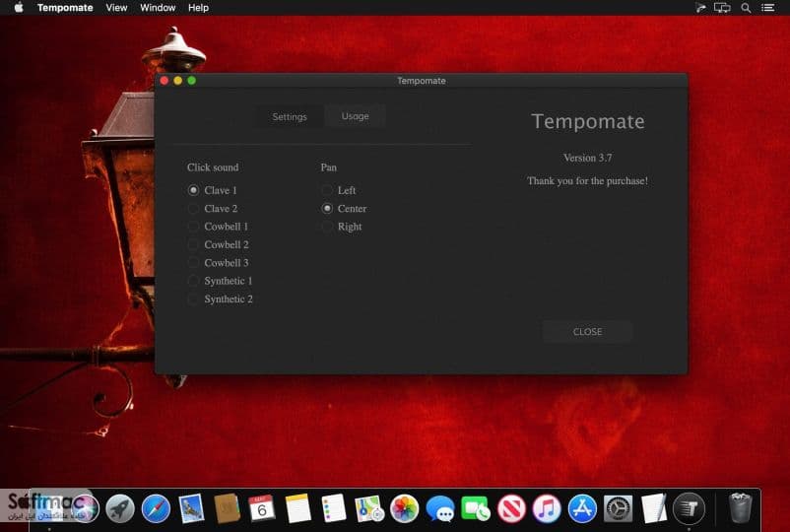790x532 pixels.
Task: Open TextEdit from the dock
Action: click(653, 508)
